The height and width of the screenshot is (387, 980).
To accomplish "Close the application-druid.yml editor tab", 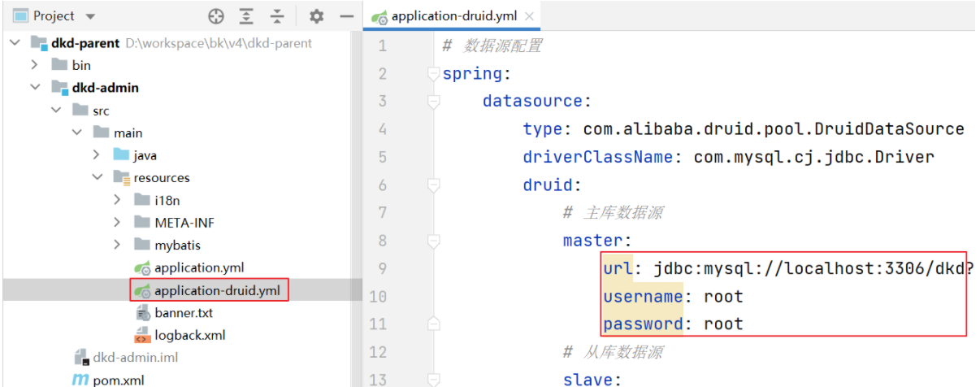I will point(530,16).
